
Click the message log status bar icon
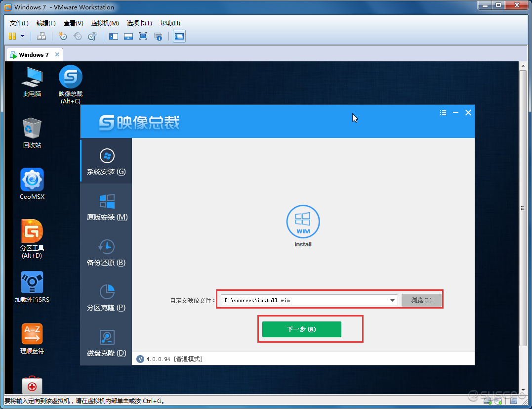click(513, 401)
